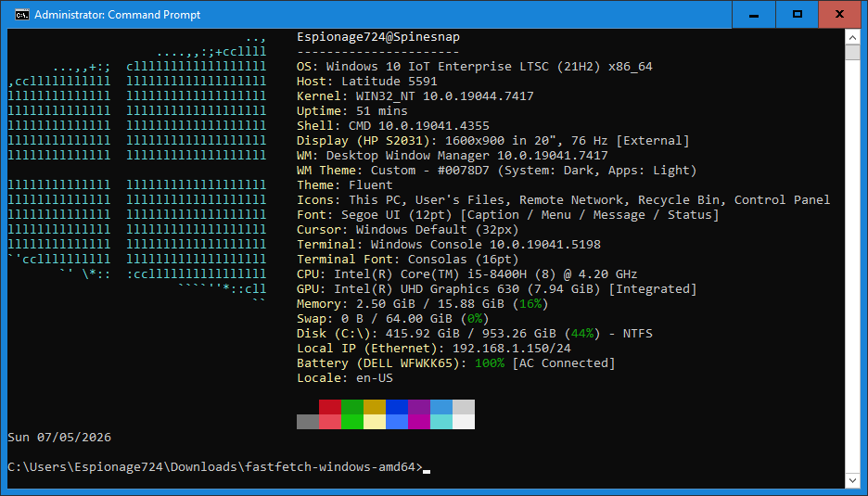Screen dimensions: 868x496
Task: Click the bright green color block
Action: [352, 422]
